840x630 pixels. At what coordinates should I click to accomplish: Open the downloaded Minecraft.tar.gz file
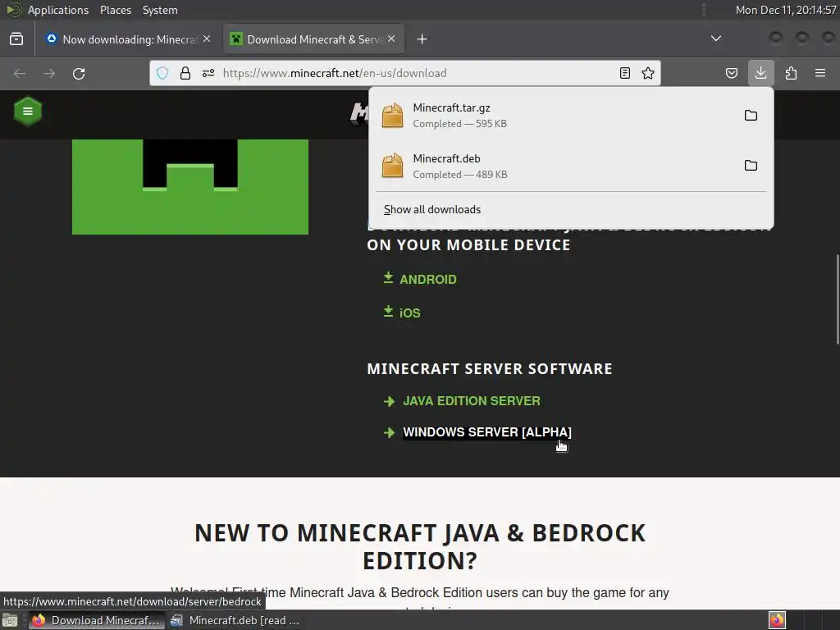[557, 116]
